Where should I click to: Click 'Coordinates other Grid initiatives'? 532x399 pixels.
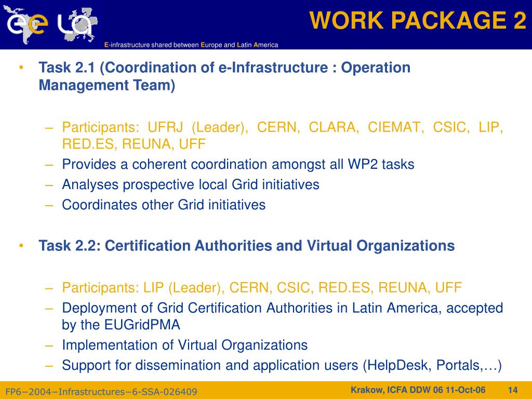(164, 205)
